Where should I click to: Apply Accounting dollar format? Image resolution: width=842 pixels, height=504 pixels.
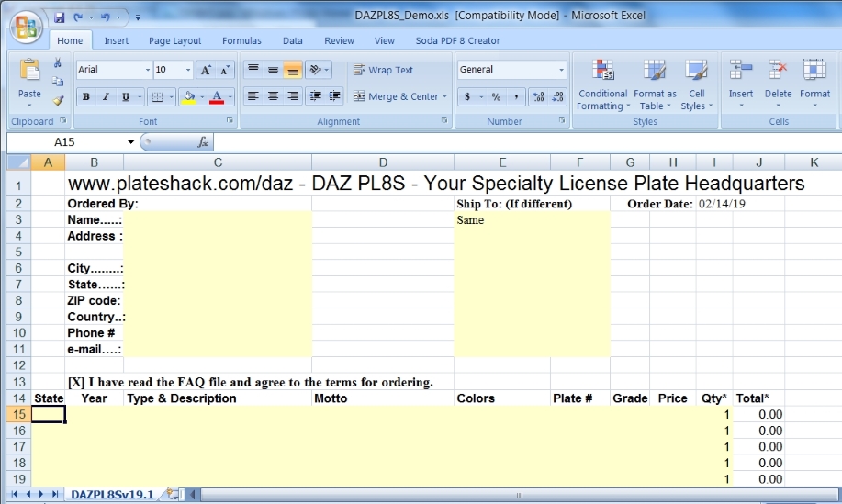(x=467, y=96)
